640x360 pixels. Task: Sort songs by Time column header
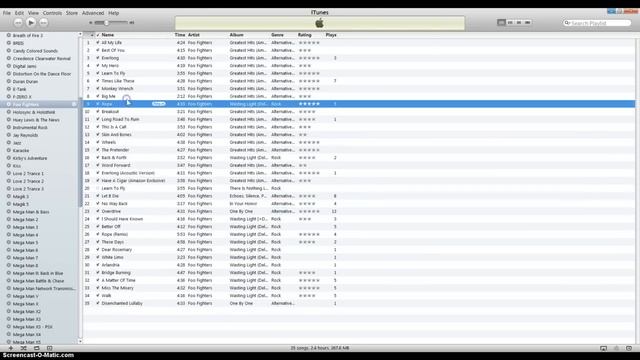click(180, 35)
